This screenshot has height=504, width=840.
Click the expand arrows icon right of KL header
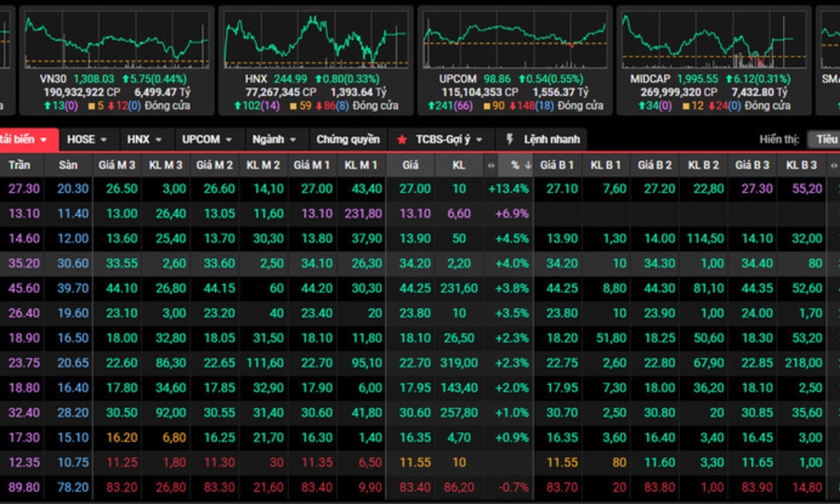pos(491,166)
